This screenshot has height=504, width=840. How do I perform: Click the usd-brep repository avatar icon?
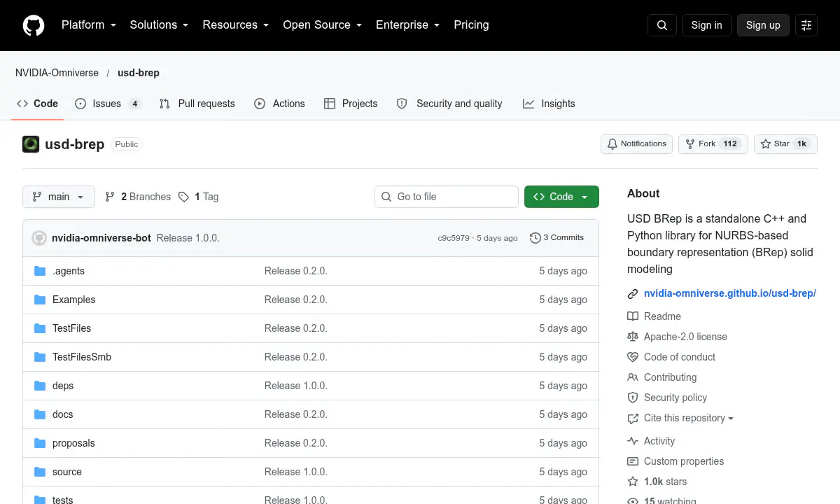point(31,144)
